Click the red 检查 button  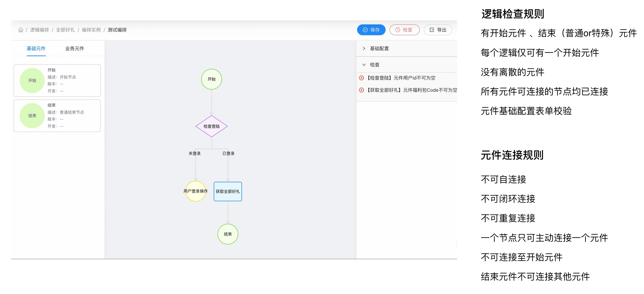tap(404, 30)
